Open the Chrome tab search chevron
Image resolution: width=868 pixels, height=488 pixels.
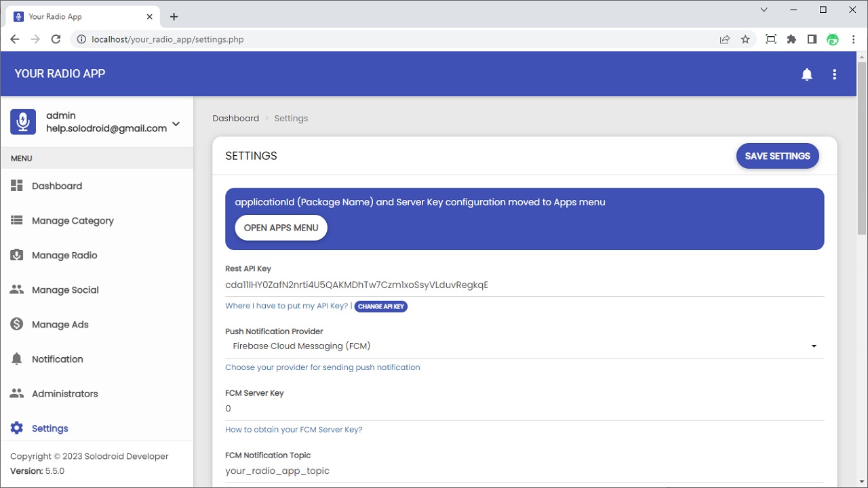tap(764, 10)
